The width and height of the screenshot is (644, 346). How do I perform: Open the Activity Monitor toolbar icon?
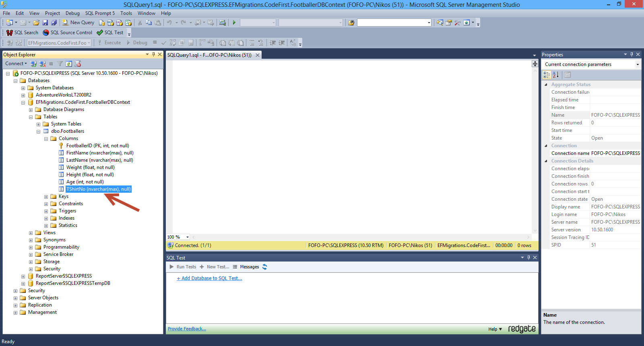point(223,23)
